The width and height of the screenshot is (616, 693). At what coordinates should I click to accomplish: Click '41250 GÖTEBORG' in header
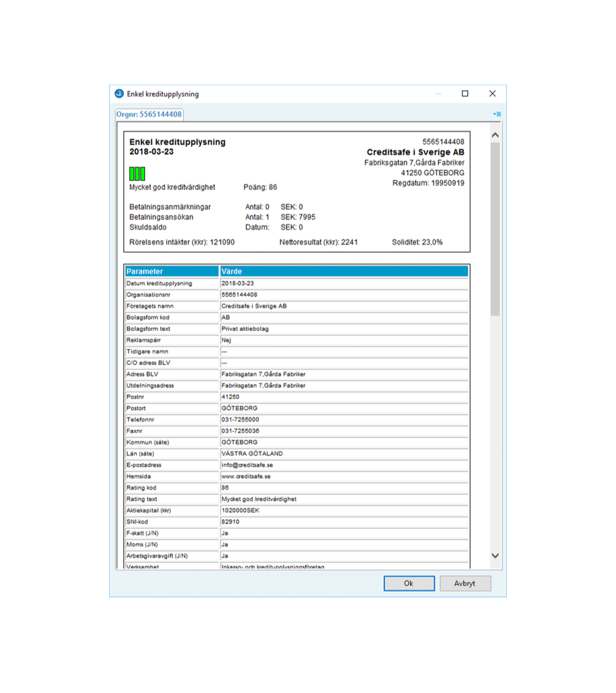tap(432, 173)
